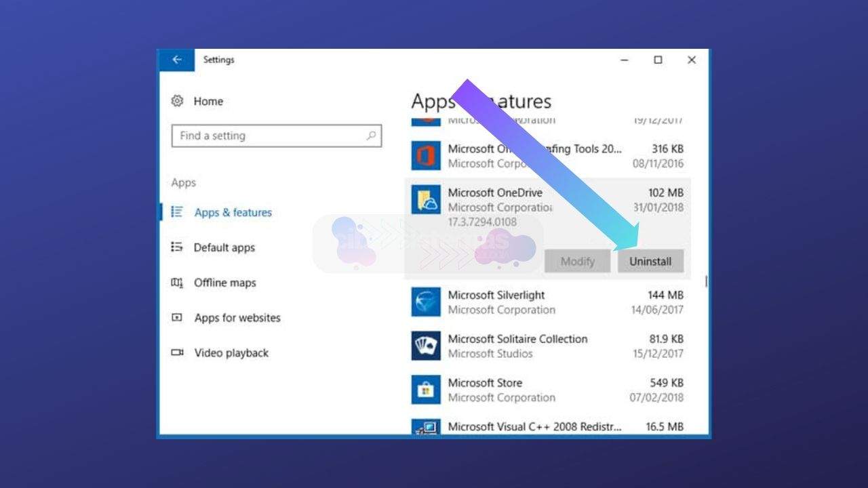The width and height of the screenshot is (868, 488).
Task: Click the Solitaire Collection cards icon
Action: coord(426,346)
